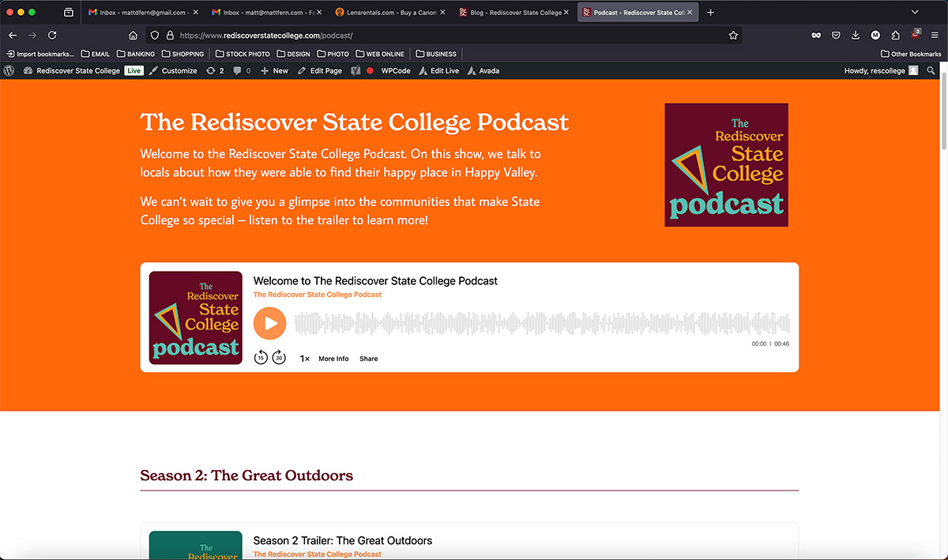Reload the current page
The width and height of the screenshot is (948, 560).
coord(52,36)
